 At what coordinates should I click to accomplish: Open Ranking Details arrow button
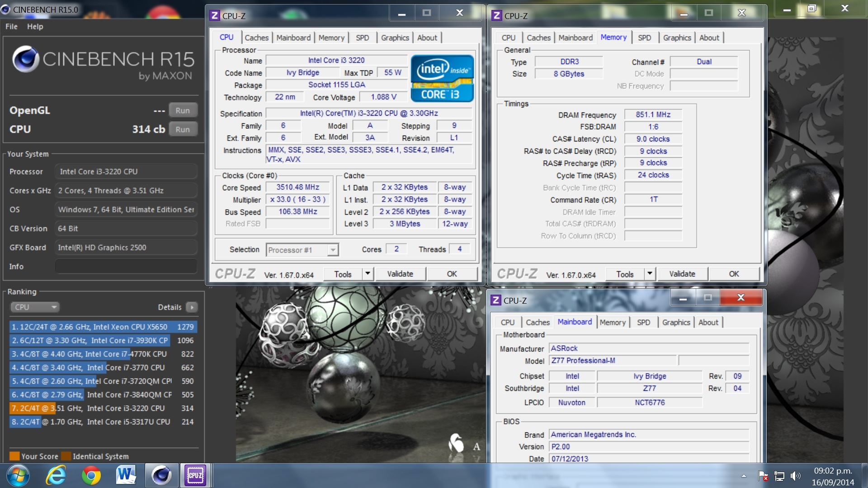click(192, 307)
